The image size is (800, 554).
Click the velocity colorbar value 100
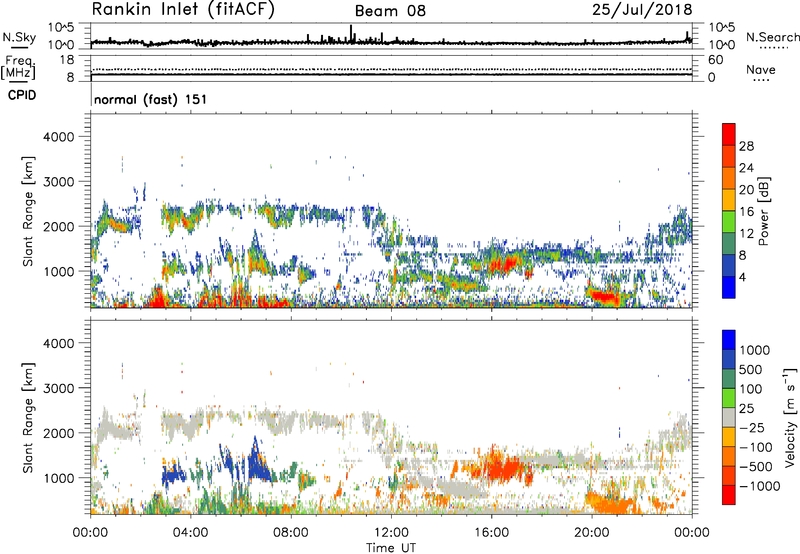point(750,389)
